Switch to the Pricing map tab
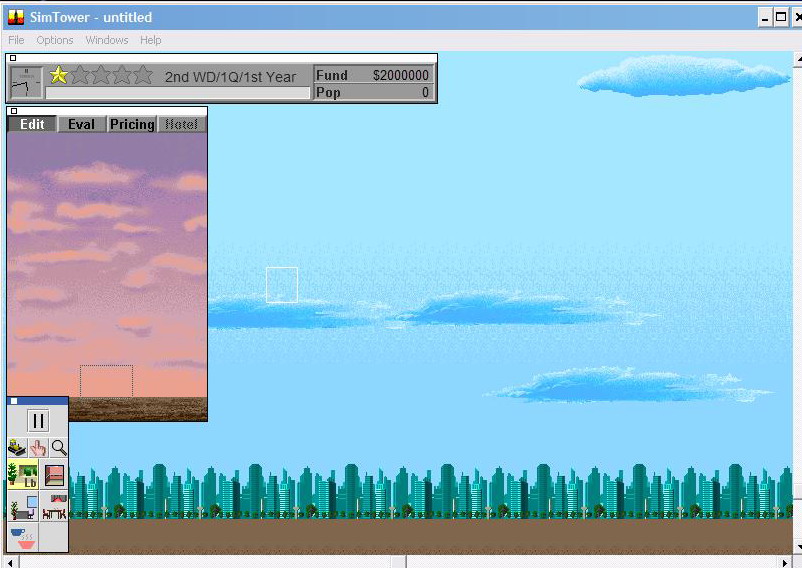 click(x=132, y=124)
